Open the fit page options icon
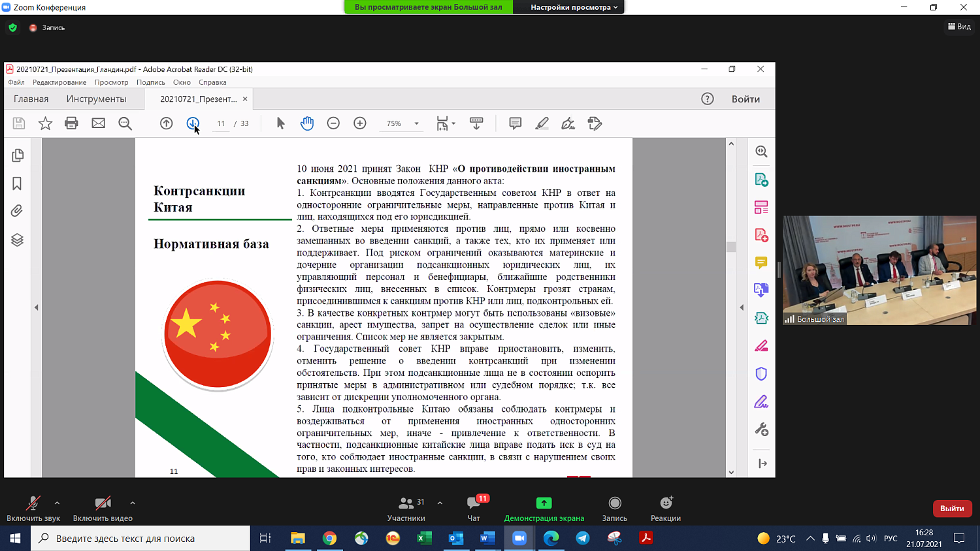Screen dimensions: 980x551 [x=442, y=123]
